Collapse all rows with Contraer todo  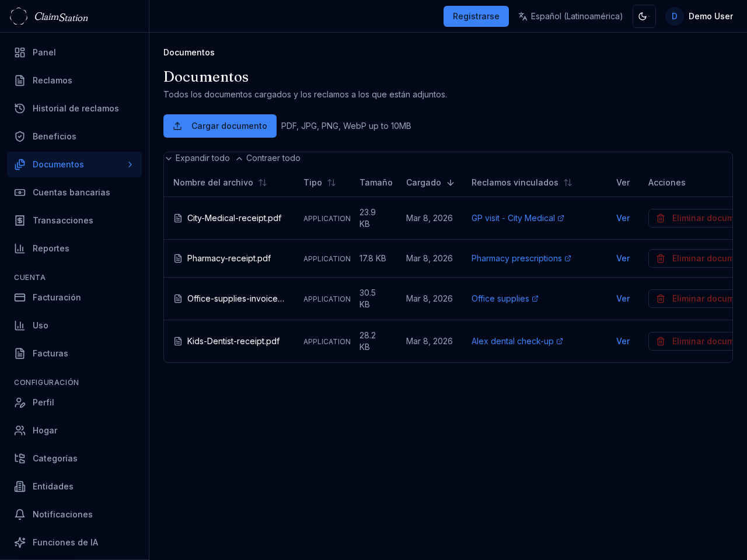click(x=268, y=158)
